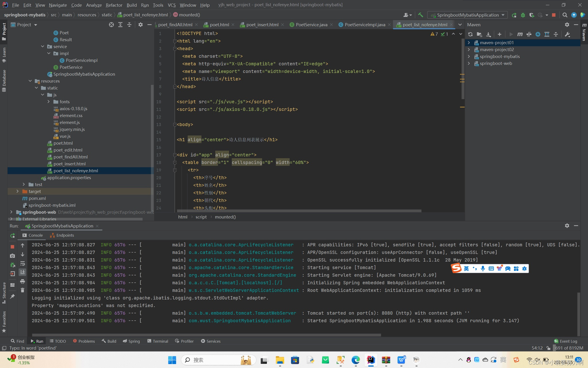Download Sources icon in Maven toolbar
This screenshot has width=588, height=368.
488,34
